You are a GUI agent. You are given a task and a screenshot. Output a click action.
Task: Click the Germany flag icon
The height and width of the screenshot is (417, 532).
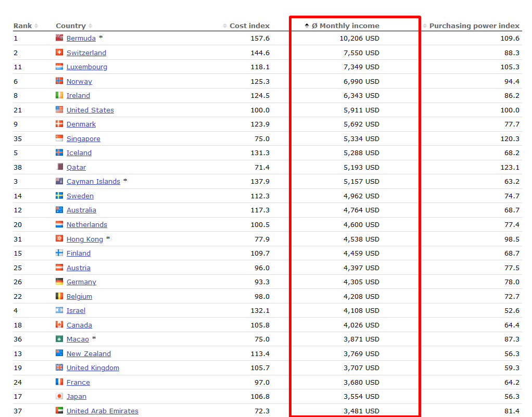(59, 281)
